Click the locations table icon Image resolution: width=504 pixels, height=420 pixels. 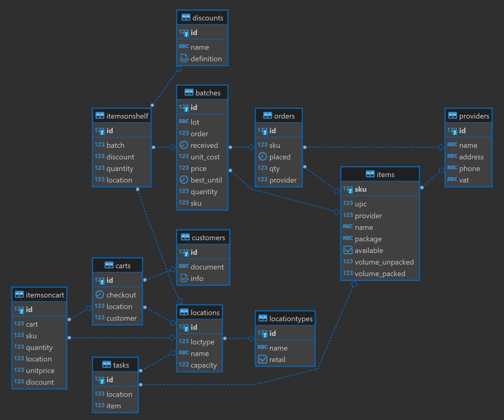coord(184,312)
